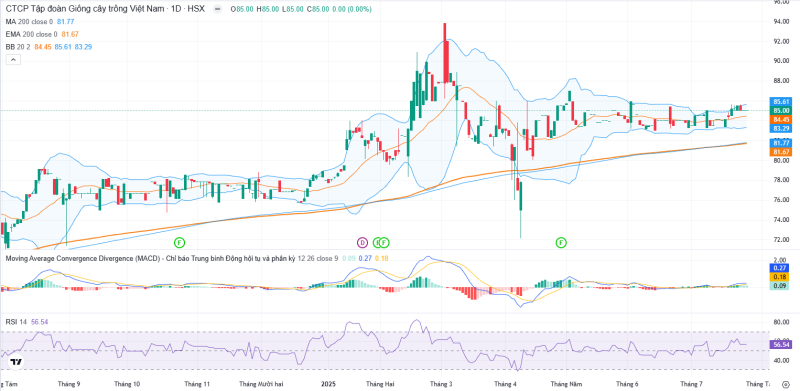Click the 0.27 MACD axis label
The height and width of the screenshot is (391, 800).
[781, 267]
